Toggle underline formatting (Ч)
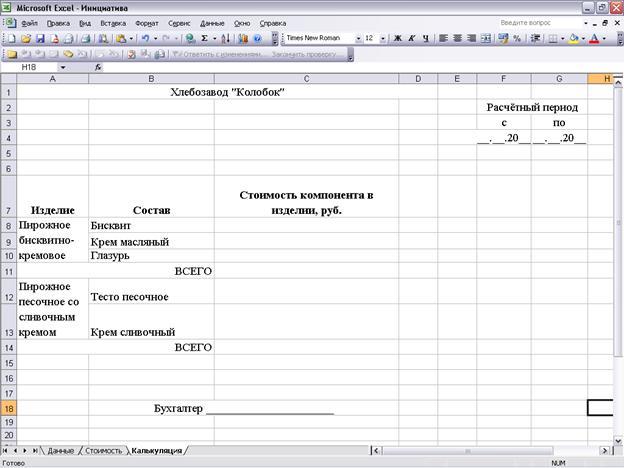Viewport: 624px width, 468px height. (426, 38)
